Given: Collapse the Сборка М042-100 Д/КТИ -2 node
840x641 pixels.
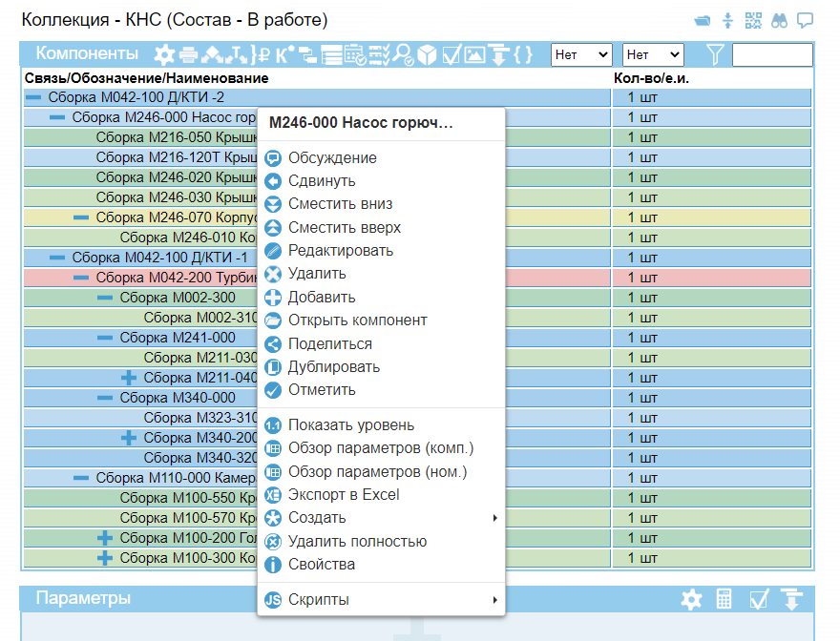Looking at the screenshot, I should click(33, 97).
